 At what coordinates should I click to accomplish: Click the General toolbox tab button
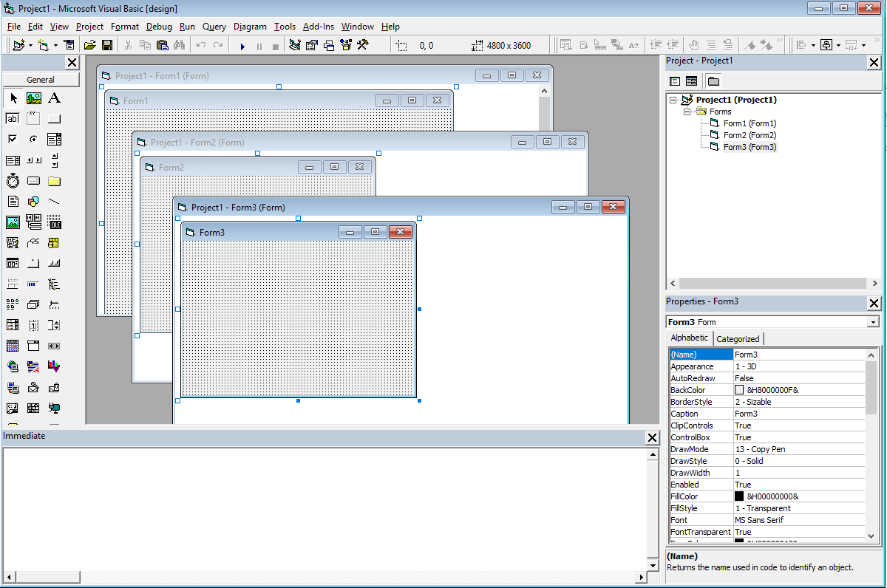pos(41,80)
